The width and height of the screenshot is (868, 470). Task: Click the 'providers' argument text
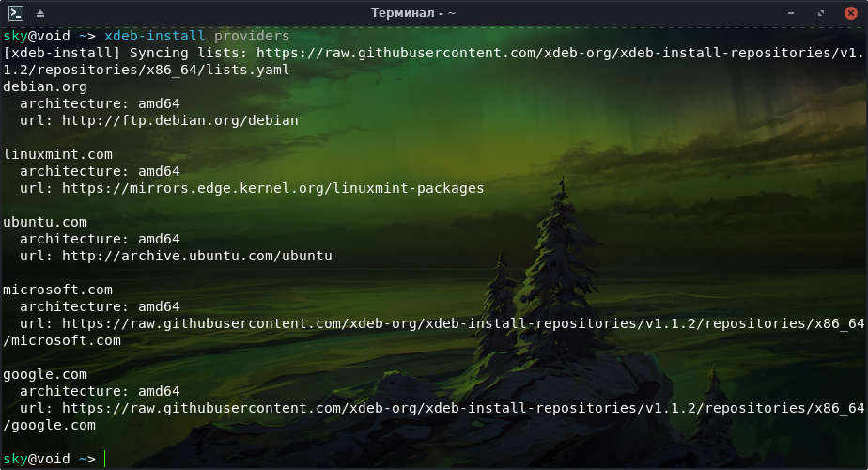click(252, 36)
